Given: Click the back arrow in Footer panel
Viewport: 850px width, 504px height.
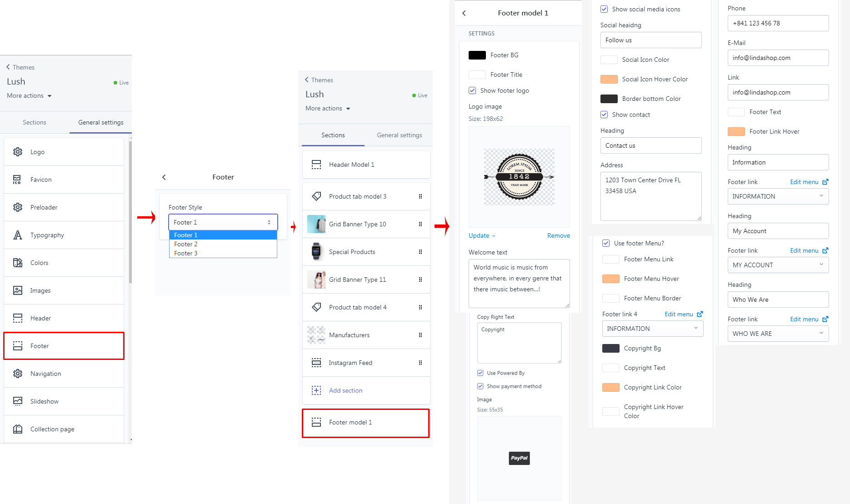Looking at the screenshot, I should pos(164,177).
